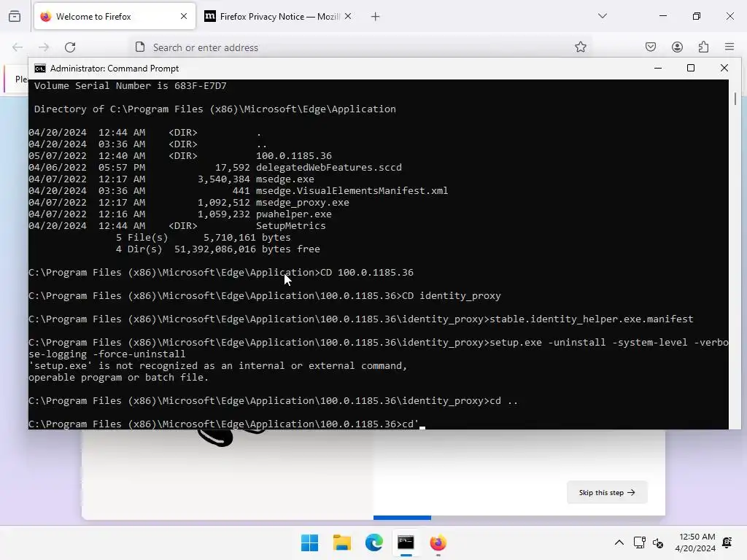The width and height of the screenshot is (747, 560).
Task: Minimize the Command Prompt window
Action: pos(658,68)
